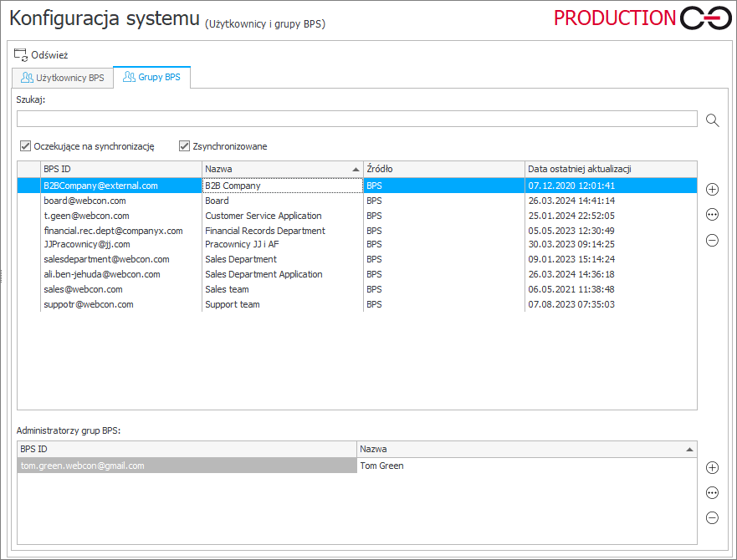Viewport: 737px width, 560px height.
Task: Toggle Oczekujące na synchronizację checkbox
Action: click(25, 146)
